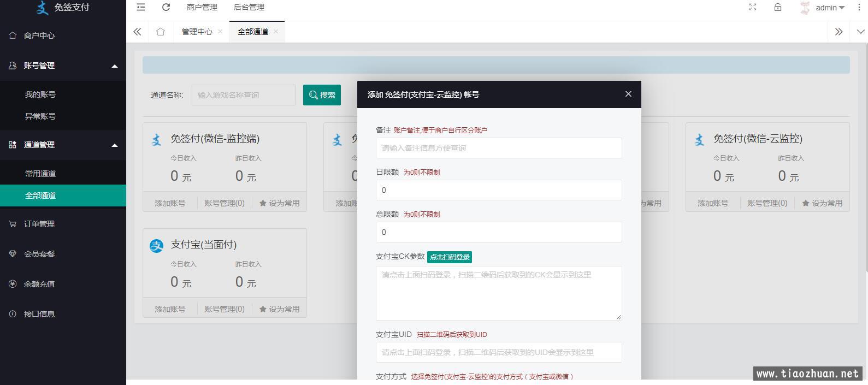
Task: Click the 搜索 search button
Action: [x=322, y=95]
